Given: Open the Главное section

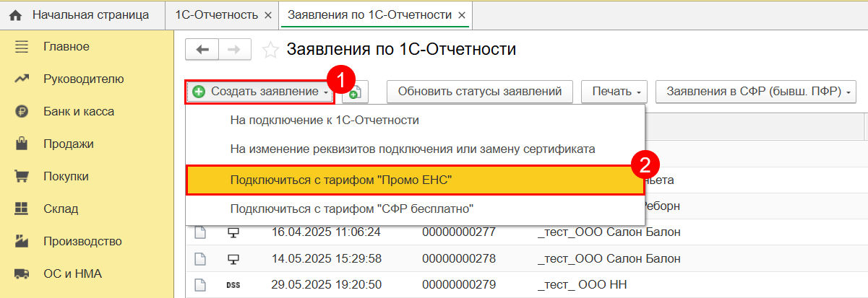Looking at the screenshot, I should [x=66, y=47].
